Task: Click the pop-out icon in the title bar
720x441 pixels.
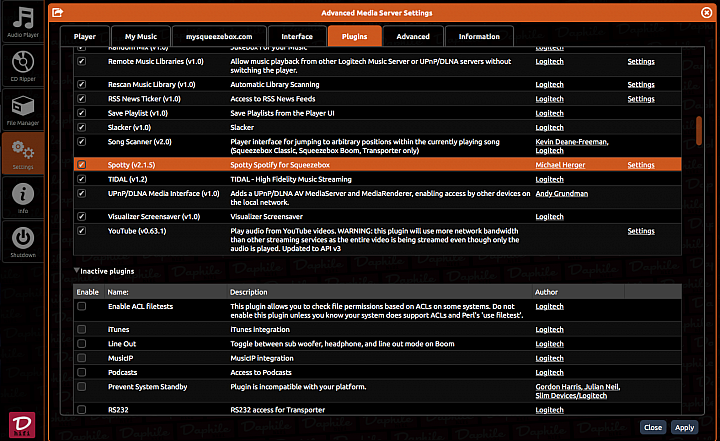Action: [57, 12]
